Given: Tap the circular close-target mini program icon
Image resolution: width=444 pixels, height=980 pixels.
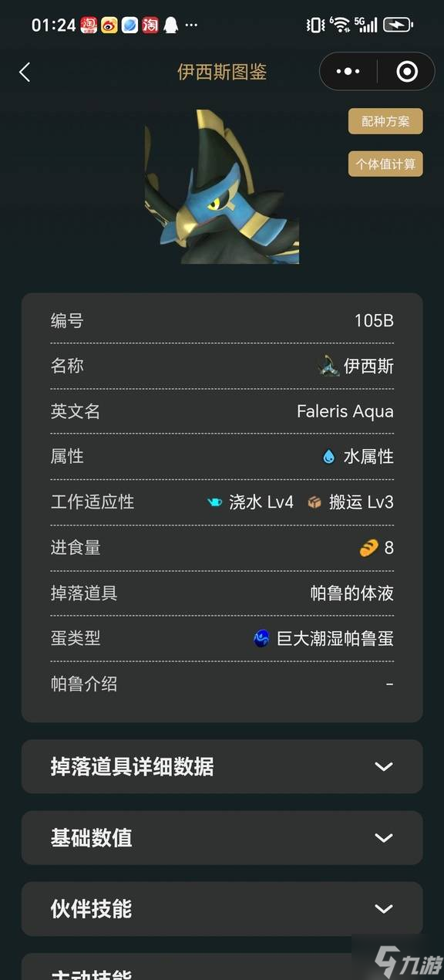Looking at the screenshot, I should tap(406, 72).
